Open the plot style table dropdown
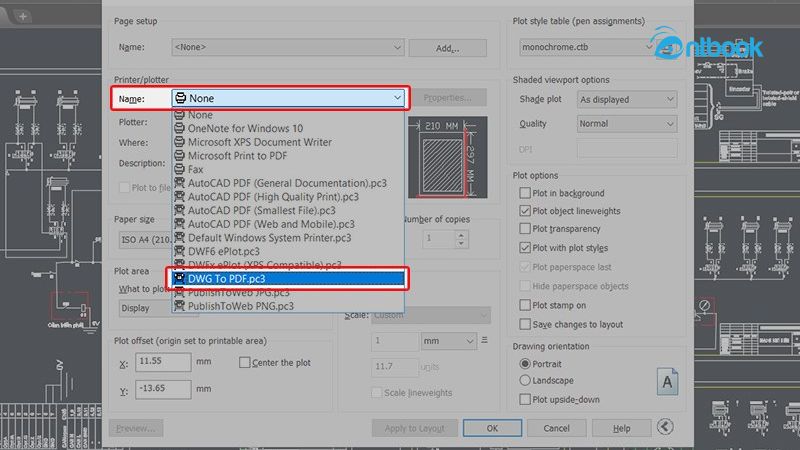Screen dimensions: 800x450 pyautogui.click(x=587, y=47)
